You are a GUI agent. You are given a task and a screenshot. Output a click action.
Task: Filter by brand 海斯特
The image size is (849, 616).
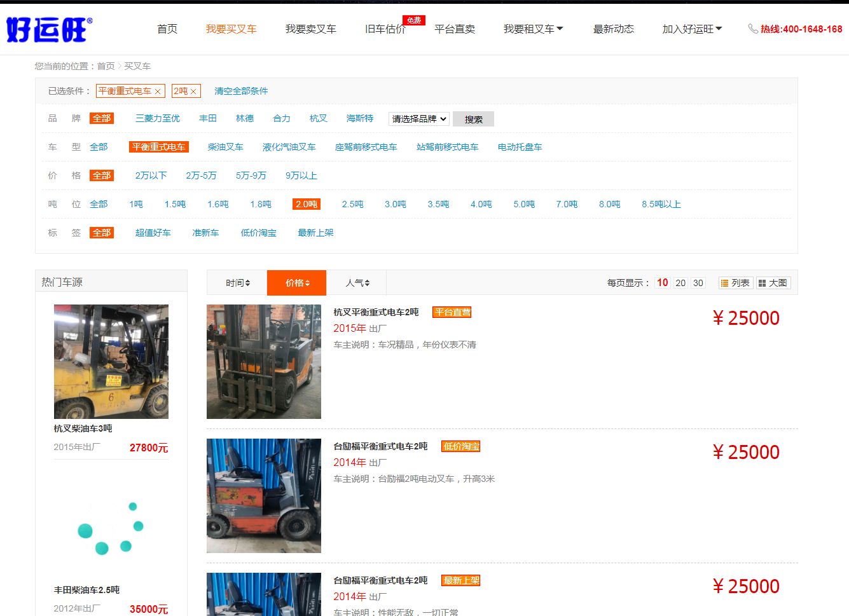click(360, 118)
